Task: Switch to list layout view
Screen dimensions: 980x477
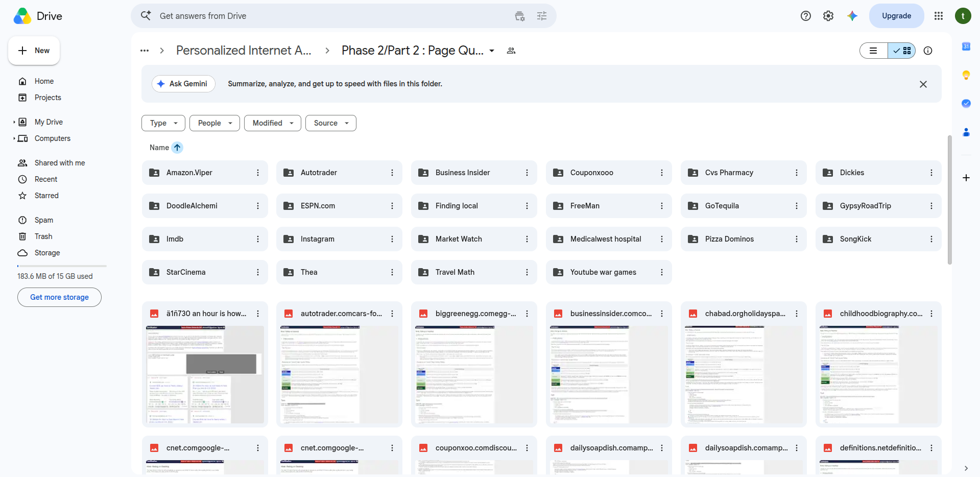Action: point(874,51)
